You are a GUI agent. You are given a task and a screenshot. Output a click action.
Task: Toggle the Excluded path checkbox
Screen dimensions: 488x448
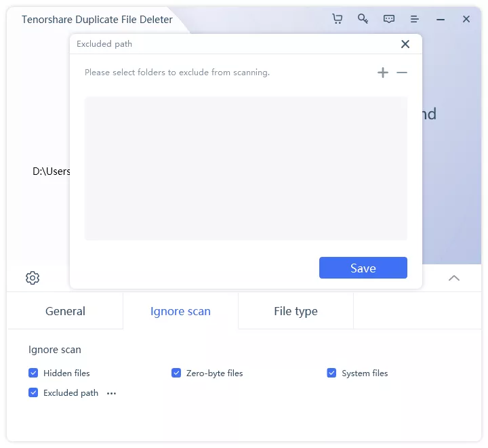pyautogui.click(x=33, y=392)
